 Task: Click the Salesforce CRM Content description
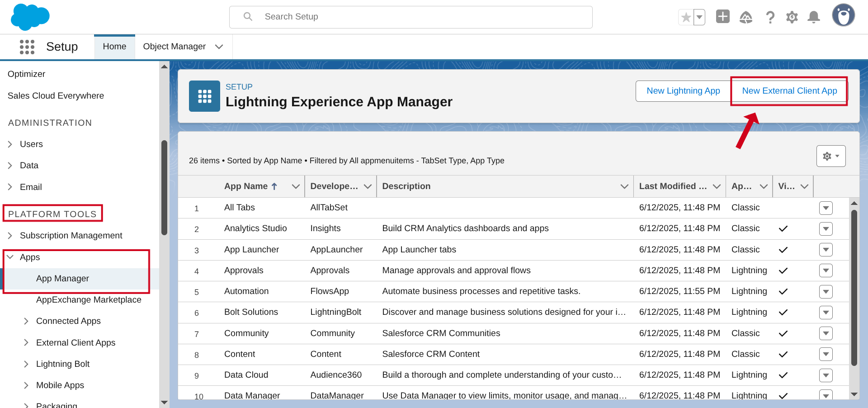click(431, 354)
